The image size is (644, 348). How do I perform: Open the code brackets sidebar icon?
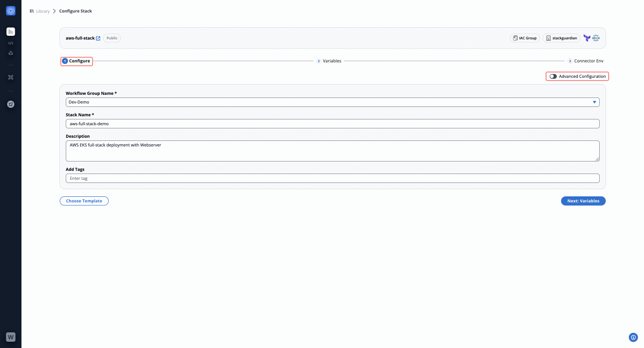coord(11,43)
